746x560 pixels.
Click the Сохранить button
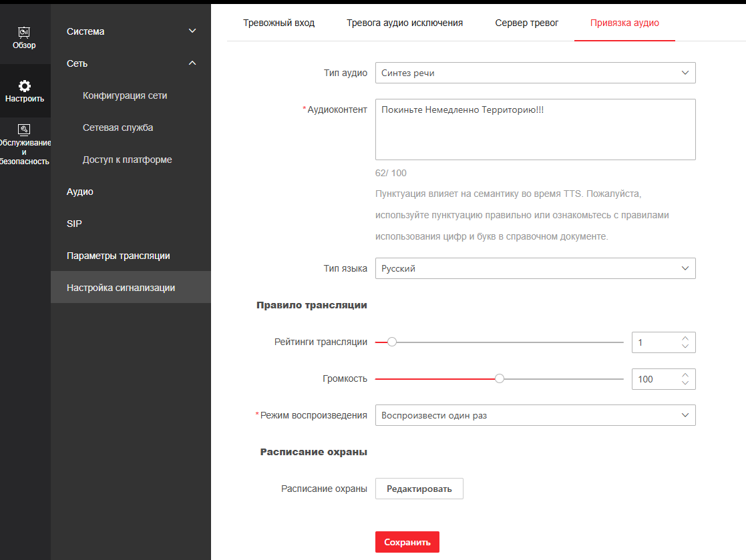[x=407, y=543]
